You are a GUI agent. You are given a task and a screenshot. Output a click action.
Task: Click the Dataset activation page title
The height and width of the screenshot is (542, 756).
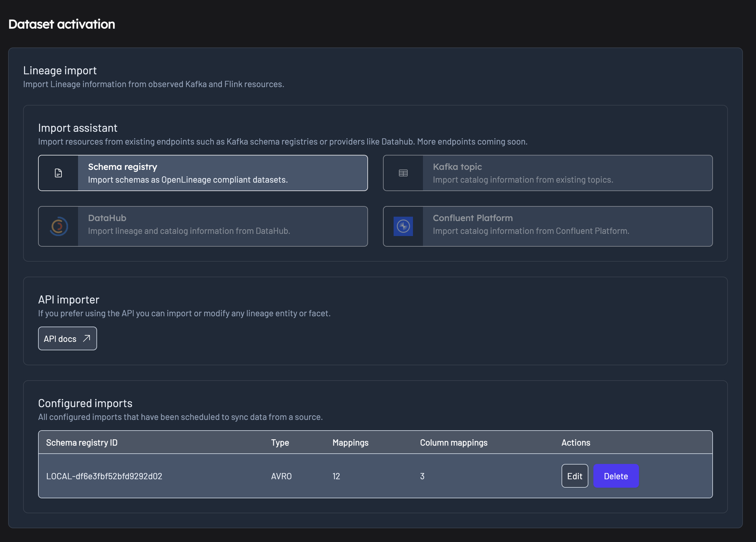tap(62, 24)
